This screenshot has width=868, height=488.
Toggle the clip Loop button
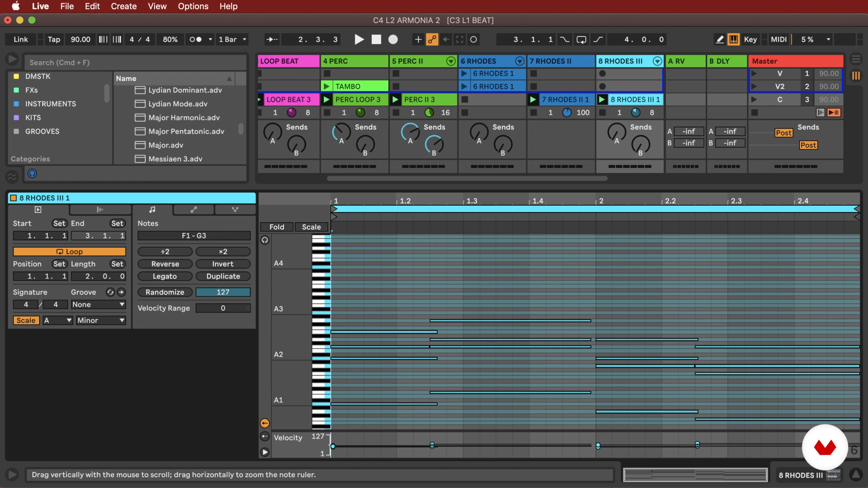coord(69,252)
